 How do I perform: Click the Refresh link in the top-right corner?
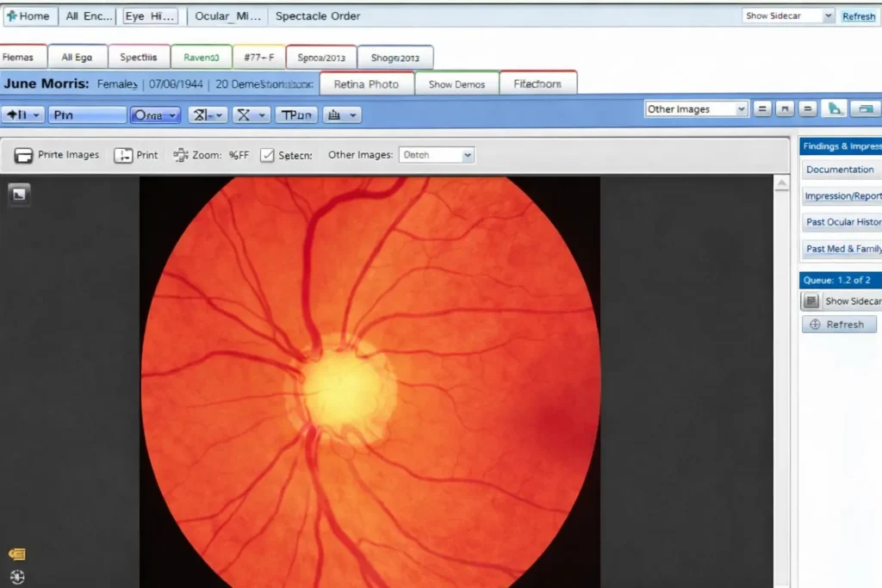click(x=858, y=15)
